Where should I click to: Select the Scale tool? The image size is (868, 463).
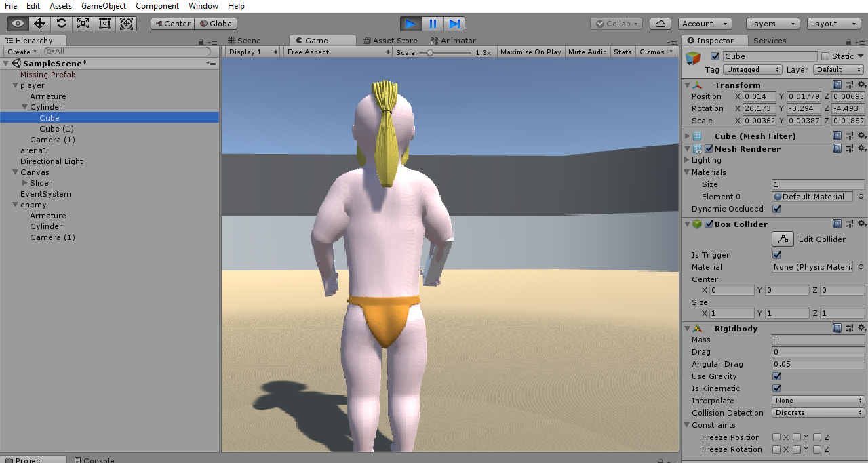tap(85, 23)
